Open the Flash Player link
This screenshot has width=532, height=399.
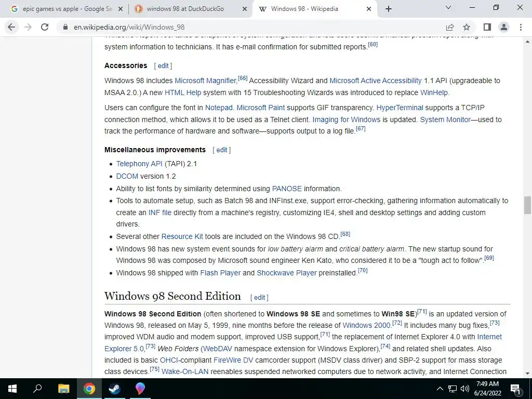click(x=220, y=273)
